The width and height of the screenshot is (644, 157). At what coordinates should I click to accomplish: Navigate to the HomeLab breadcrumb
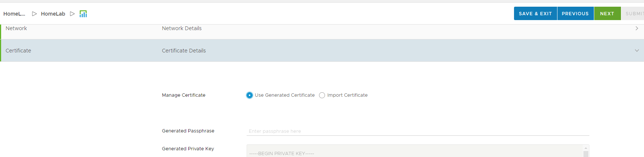tap(53, 14)
